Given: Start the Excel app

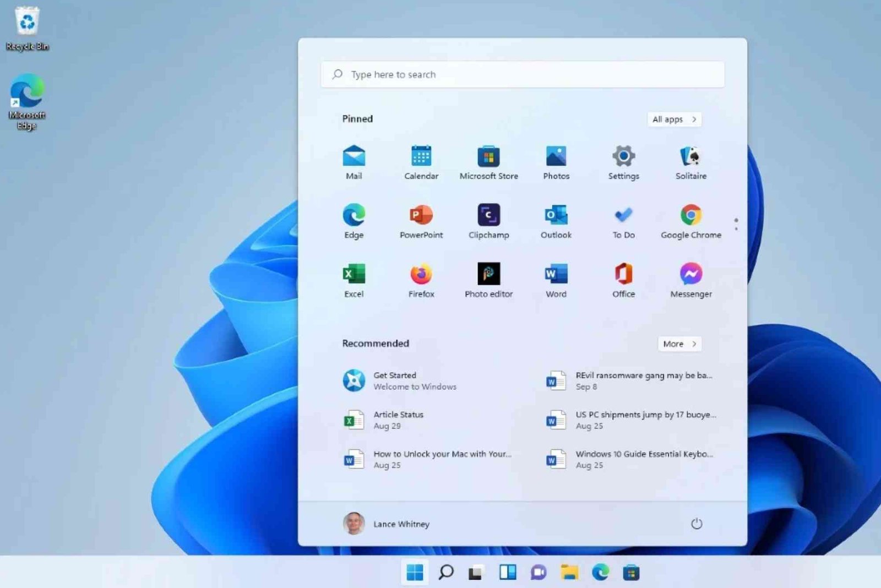Looking at the screenshot, I should (x=354, y=279).
